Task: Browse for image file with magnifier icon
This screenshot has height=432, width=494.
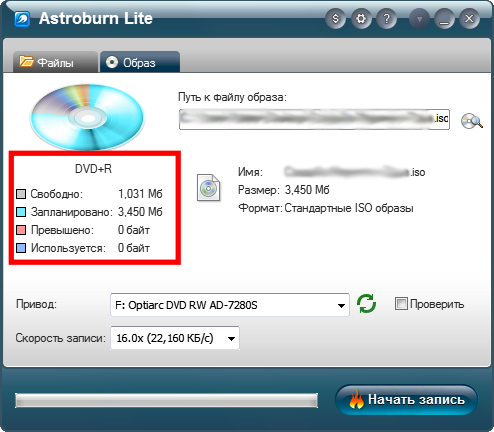Action: pos(472,121)
